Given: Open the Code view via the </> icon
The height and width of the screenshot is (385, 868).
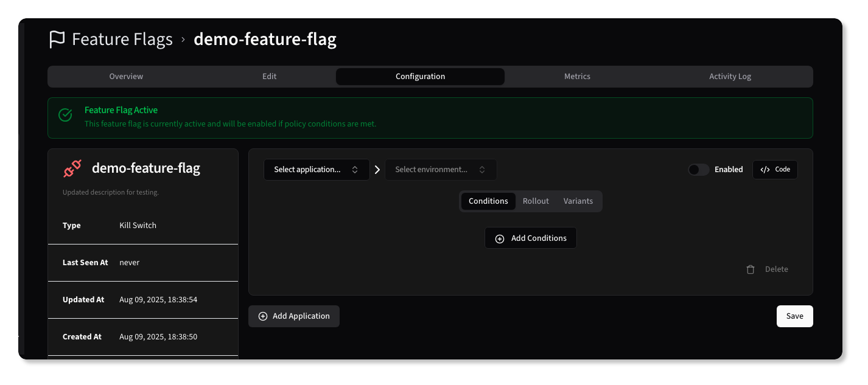Looking at the screenshot, I should [x=765, y=169].
